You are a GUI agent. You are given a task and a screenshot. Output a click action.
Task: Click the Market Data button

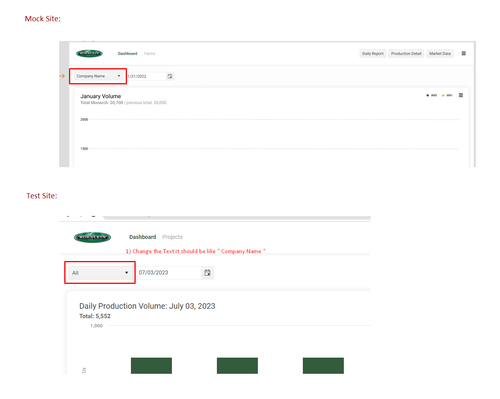(440, 53)
